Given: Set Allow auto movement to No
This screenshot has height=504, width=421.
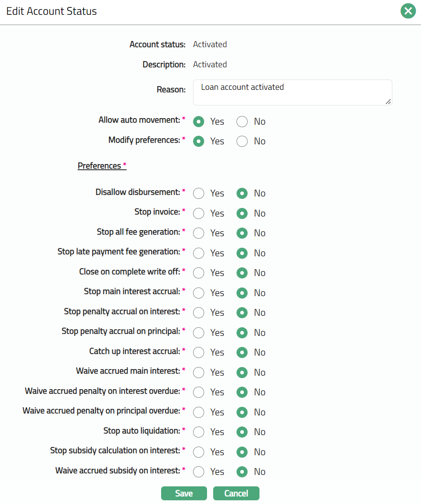Looking at the screenshot, I should pos(242,122).
